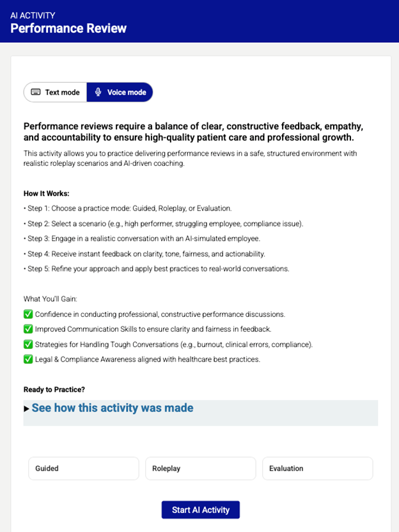Click the arrow triangle before the activity-made link

[26, 408]
